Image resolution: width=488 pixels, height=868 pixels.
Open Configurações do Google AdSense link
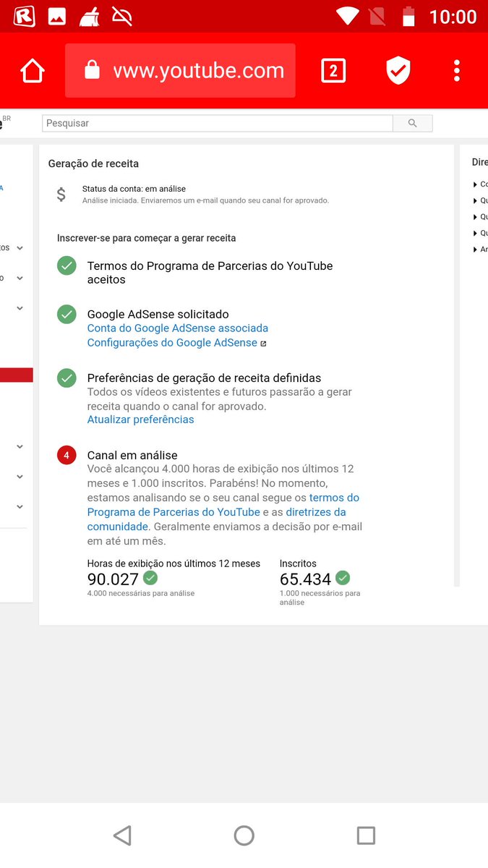[x=172, y=343]
